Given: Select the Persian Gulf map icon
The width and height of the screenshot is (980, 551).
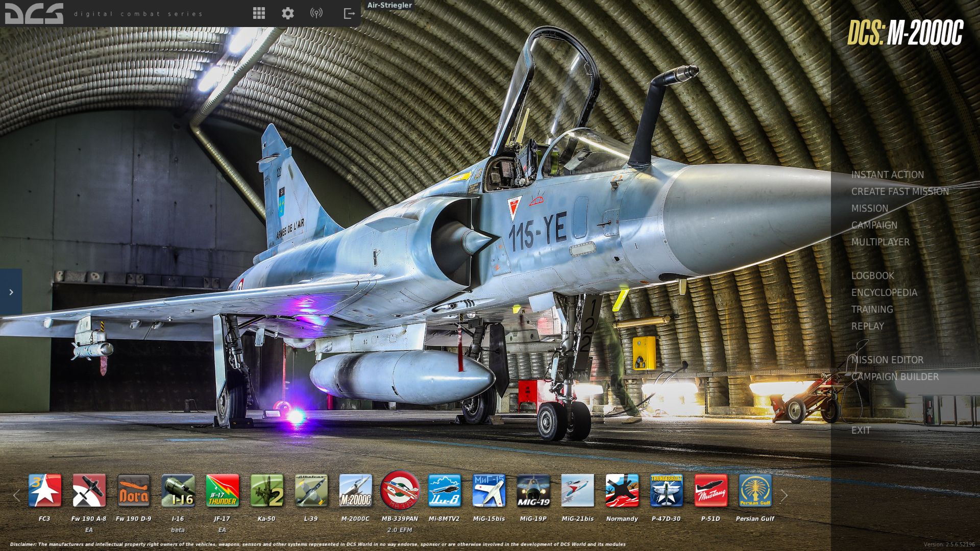Looking at the screenshot, I should click(x=755, y=491).
